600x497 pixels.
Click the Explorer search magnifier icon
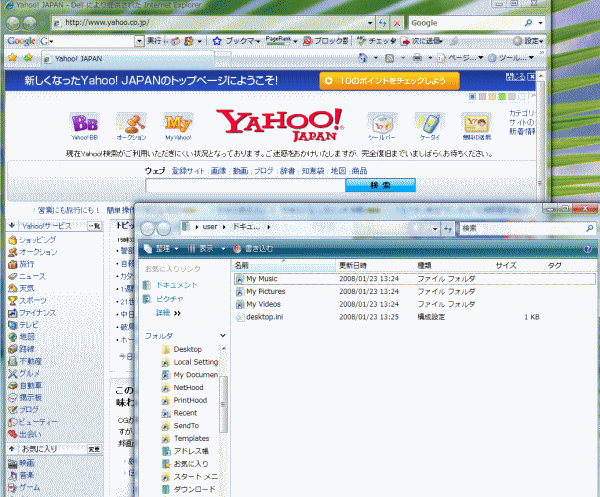(590, 228)
